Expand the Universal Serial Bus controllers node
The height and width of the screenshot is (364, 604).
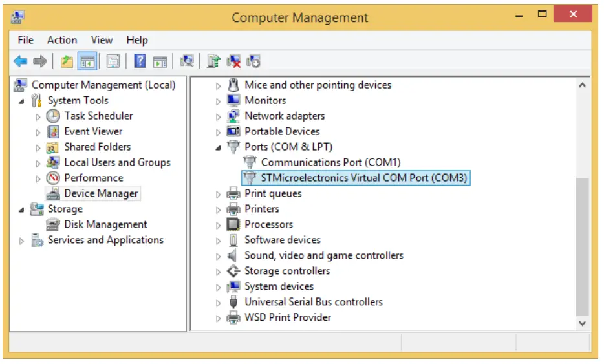(218, 303)
